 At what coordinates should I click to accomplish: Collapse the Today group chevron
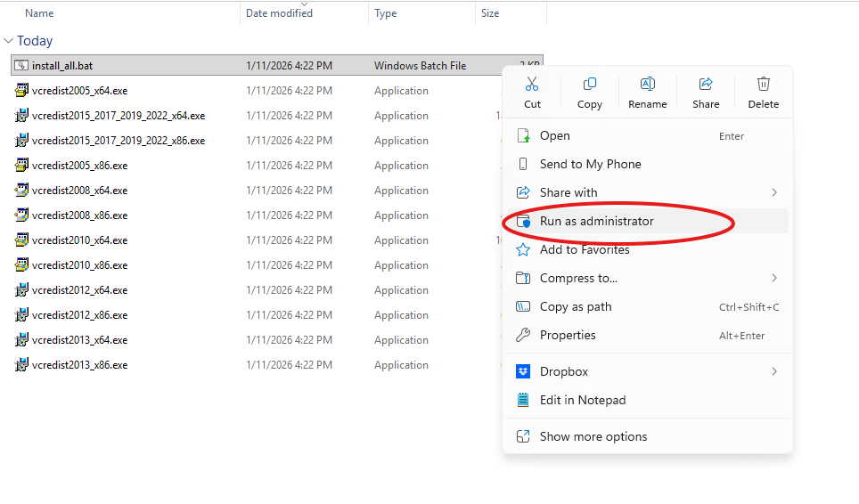pyautogui.click(x=9, y=41)
